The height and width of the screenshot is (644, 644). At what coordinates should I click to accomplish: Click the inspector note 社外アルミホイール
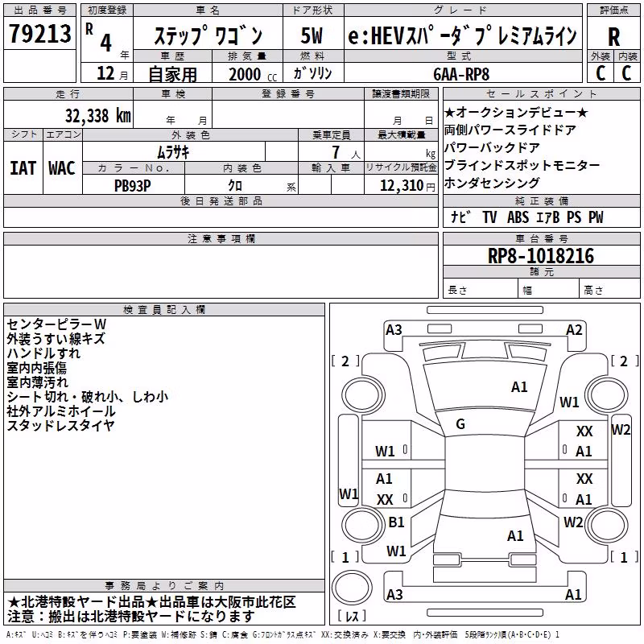(x=61, y=411)
